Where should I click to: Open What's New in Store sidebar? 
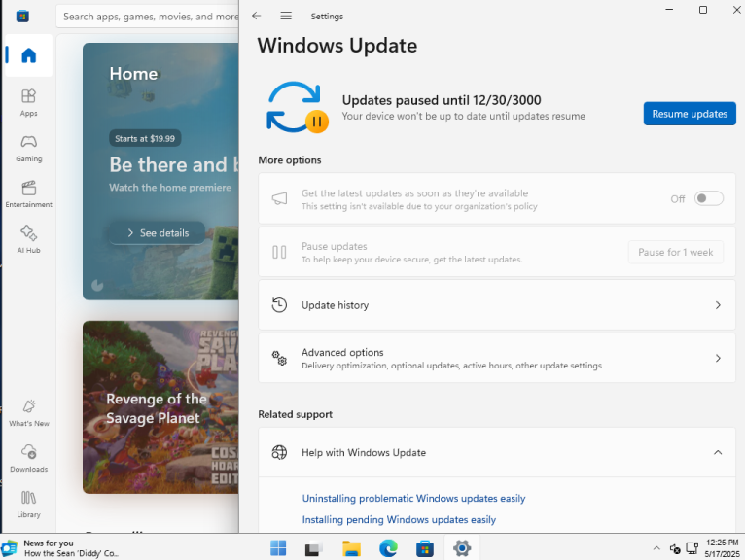coord(28,413)
